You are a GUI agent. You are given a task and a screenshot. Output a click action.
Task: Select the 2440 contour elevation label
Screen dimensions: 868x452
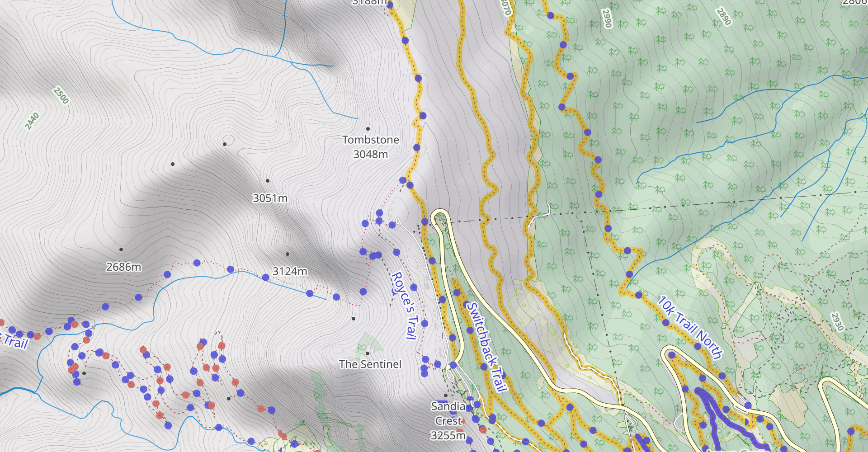coord(32,121)
